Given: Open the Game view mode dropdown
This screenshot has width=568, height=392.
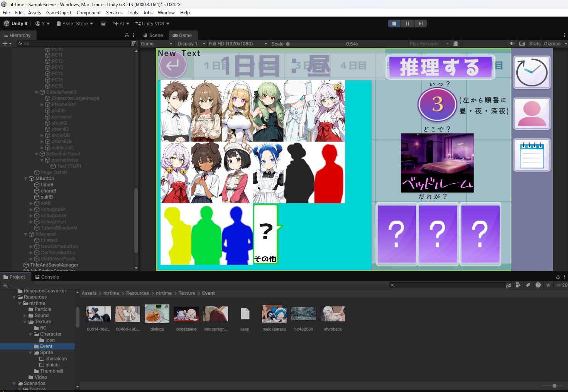Looking at the screenshot, I should (157, 44).
